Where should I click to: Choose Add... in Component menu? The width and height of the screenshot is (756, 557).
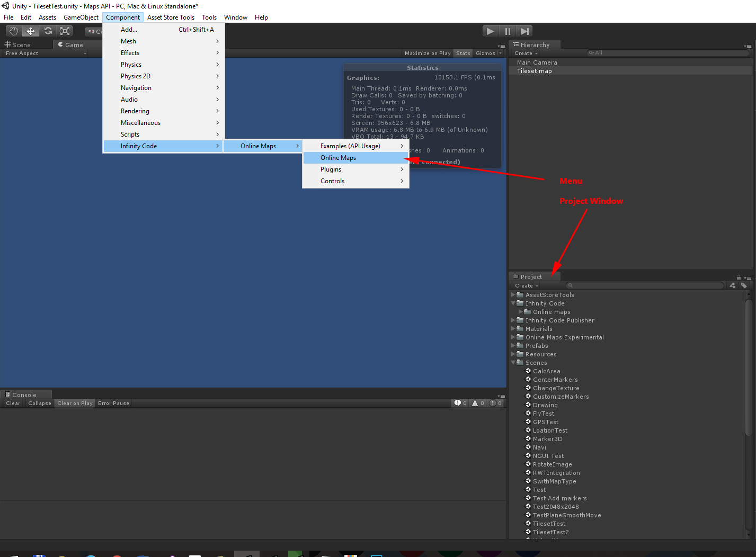163,30
